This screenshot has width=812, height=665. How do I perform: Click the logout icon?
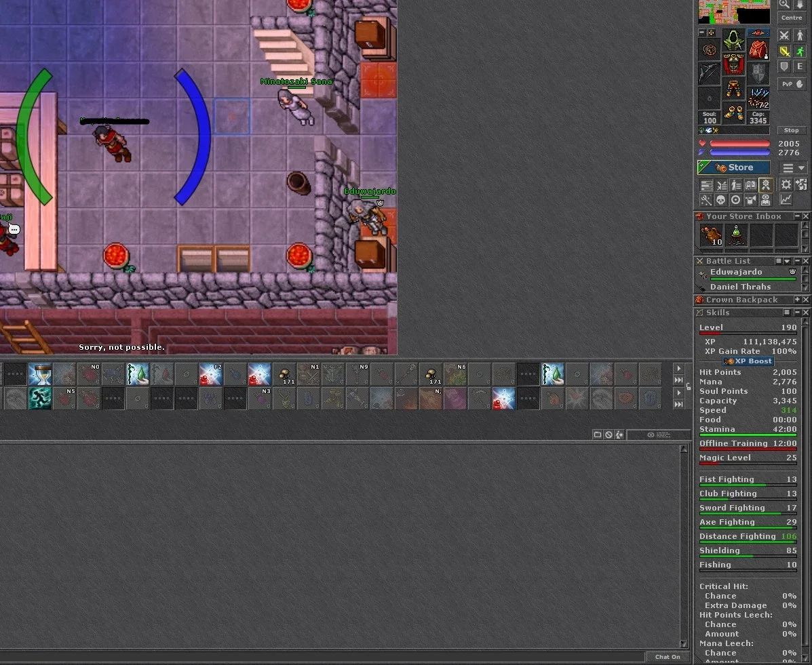coord(801,185)
